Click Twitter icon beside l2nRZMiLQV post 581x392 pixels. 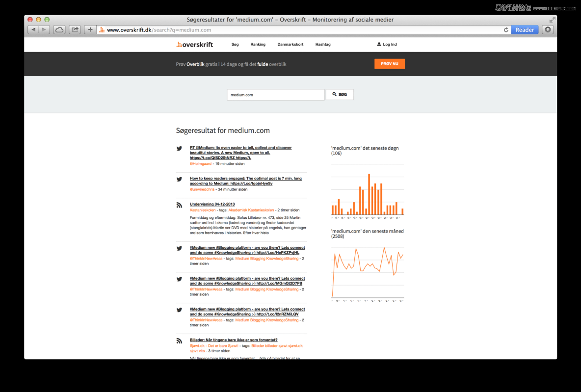point(179,310)
